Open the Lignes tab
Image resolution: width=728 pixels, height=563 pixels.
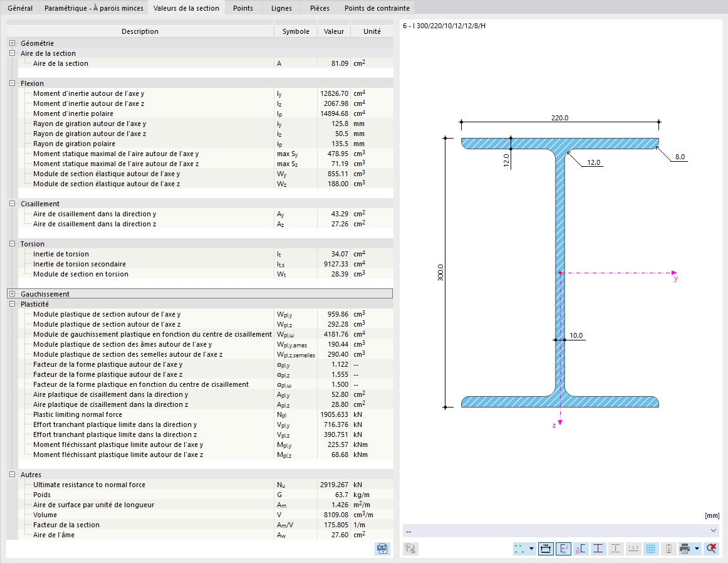pyautogui.click(x=281, y=8)
